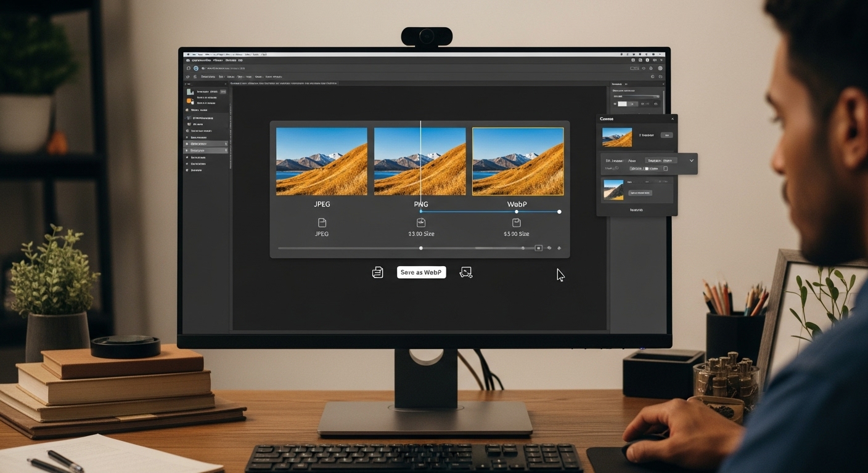Click the button beside the top panel thumbnail

pos(666,135)
